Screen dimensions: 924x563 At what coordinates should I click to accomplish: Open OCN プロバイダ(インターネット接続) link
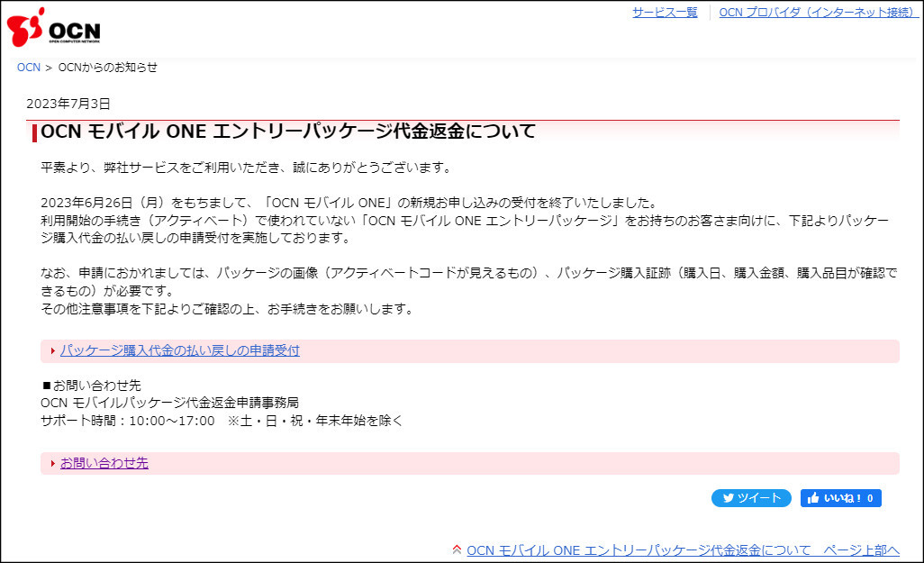pyautogui.click(x=819, y=13)
